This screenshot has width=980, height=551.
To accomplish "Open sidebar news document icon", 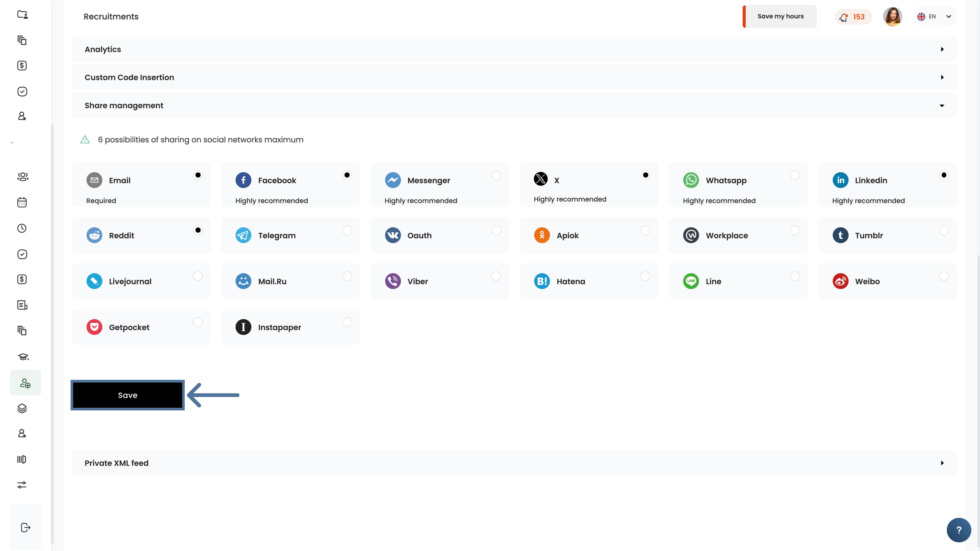I will (22, 305).
